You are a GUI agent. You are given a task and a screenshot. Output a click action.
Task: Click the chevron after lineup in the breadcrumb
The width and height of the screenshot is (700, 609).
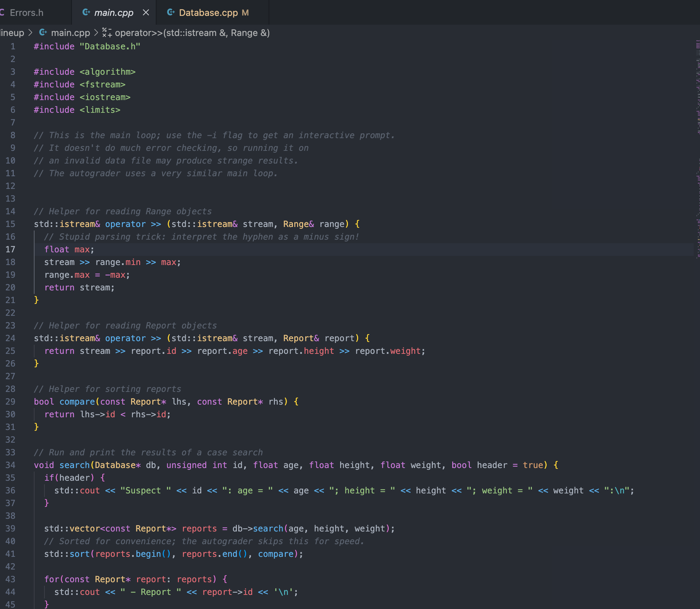30,32
